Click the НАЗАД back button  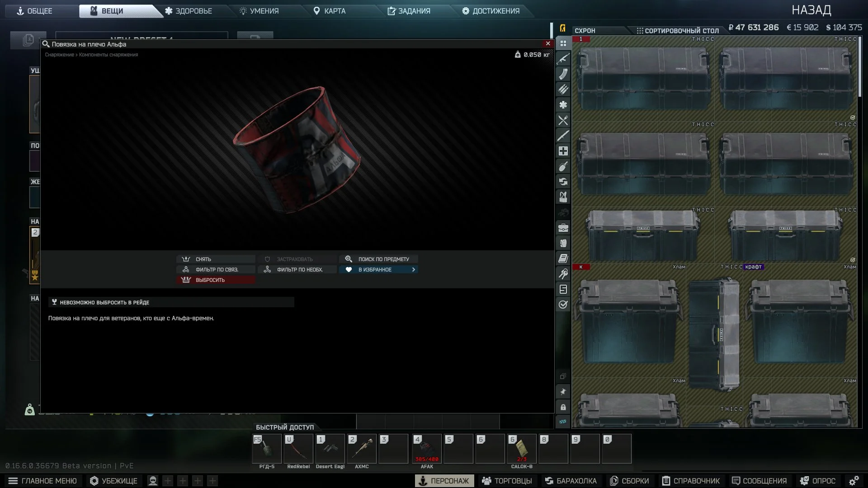[x=811, y=10]
